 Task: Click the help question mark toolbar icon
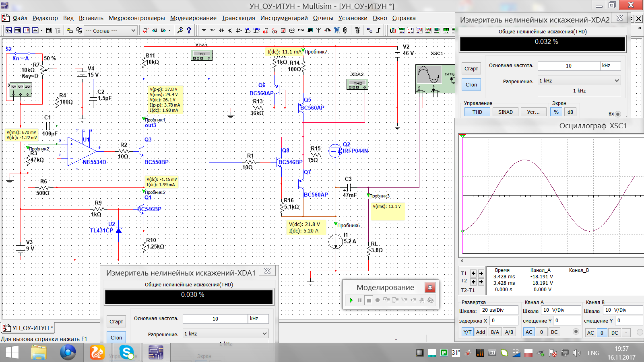pos(189,30)
